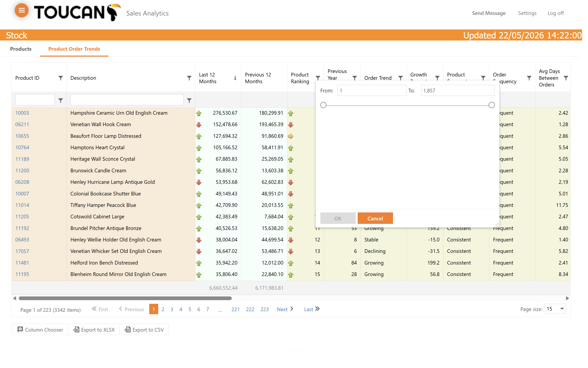Click the down arrow beside 152,478.66
This screenshot has height=368, width=588.
click(199, 125)
